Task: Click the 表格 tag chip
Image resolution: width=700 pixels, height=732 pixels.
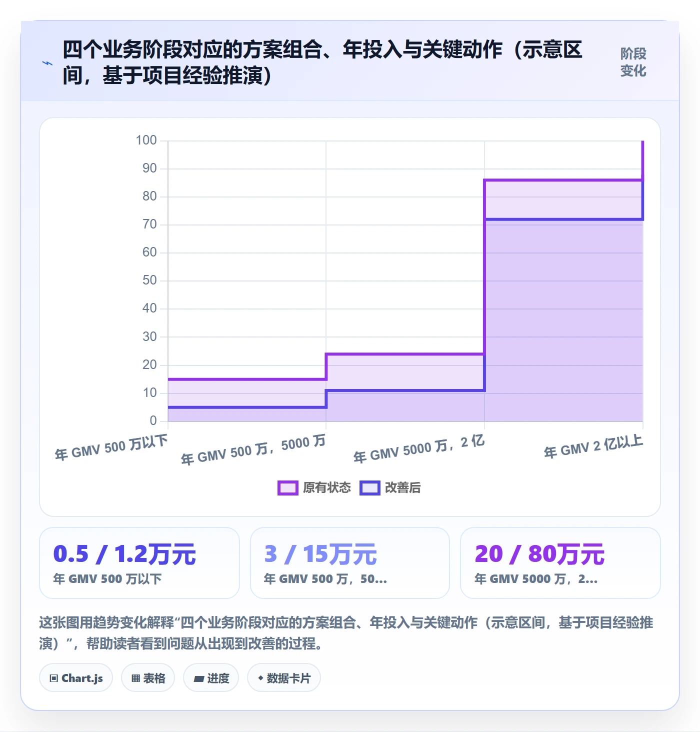Action: [148, 678]
